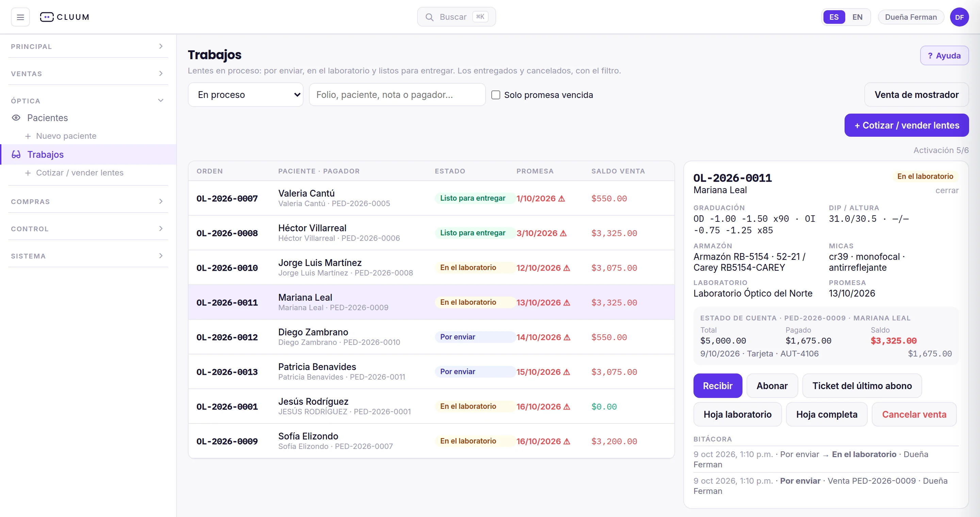Click the plus icon next to Cotizar / vender lentes in sidebar
This screenshot has height=517, width=980.
(28, 173)
